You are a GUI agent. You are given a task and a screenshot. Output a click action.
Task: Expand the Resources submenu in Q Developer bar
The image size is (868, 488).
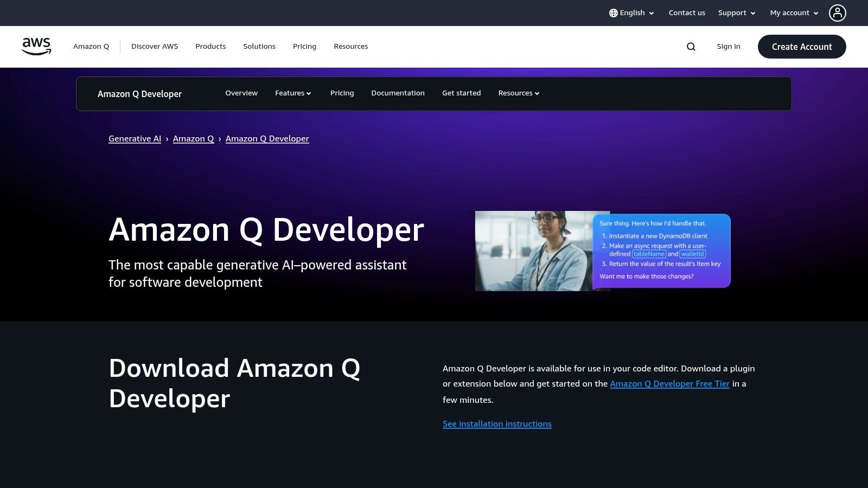(x=519, y=93)
